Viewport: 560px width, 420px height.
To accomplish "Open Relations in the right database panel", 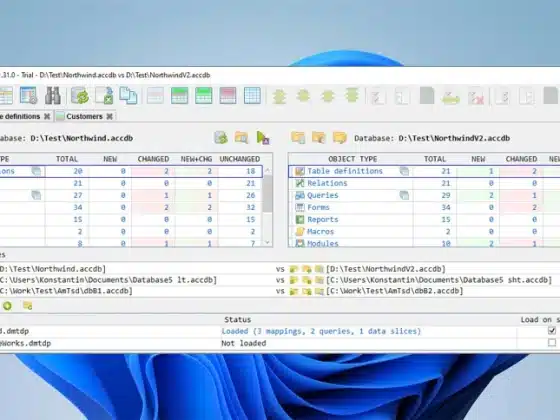I will point(327,183).
